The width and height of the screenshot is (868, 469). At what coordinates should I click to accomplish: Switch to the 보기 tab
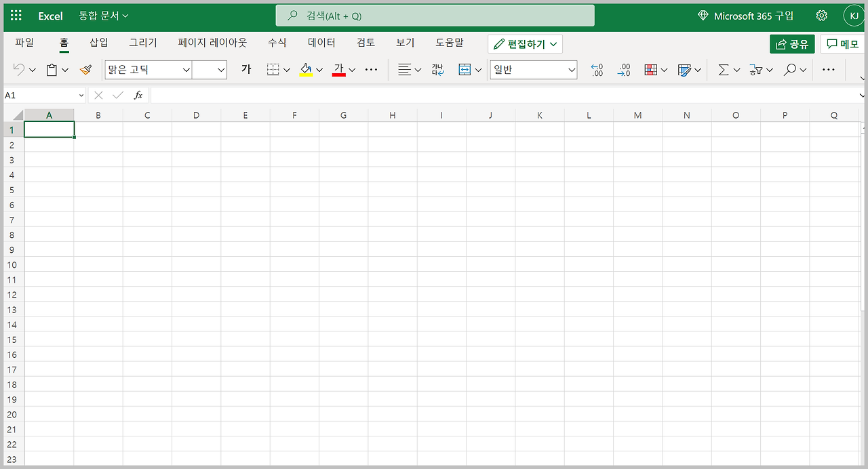point(406,43)
